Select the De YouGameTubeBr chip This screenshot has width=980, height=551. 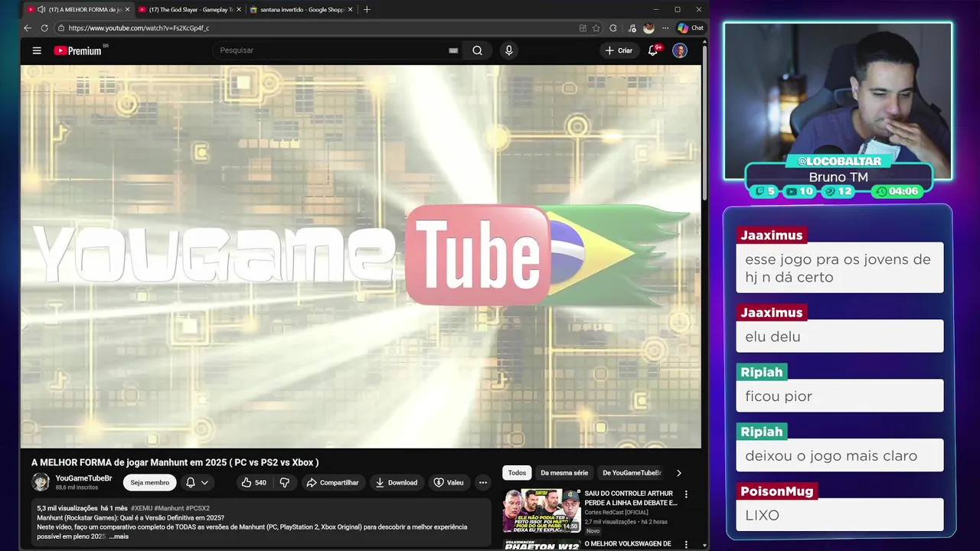pos(632,473)
